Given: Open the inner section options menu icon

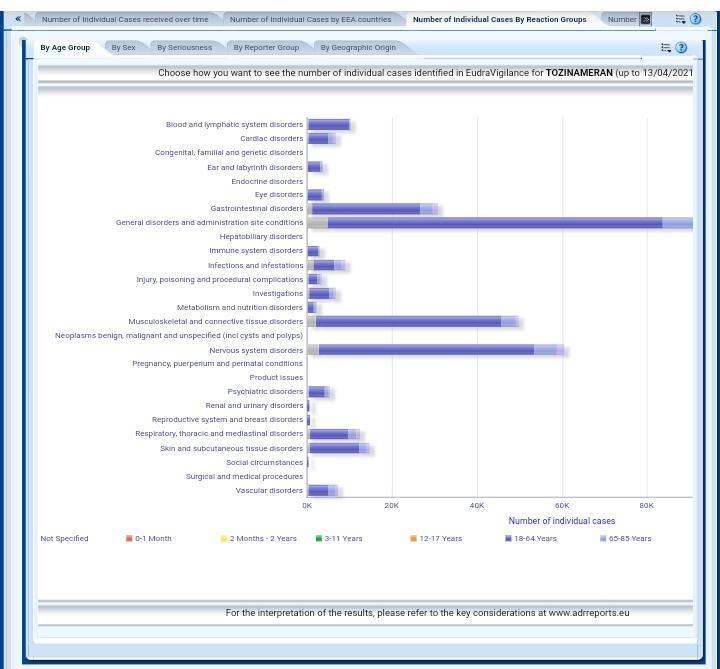Looking at the screenshot, I should (666, 48).
